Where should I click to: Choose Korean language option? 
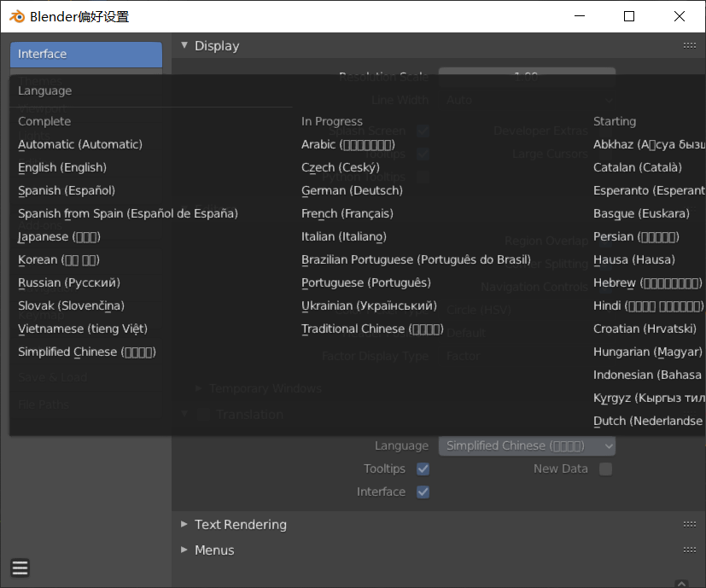click(x=59, y=259)
